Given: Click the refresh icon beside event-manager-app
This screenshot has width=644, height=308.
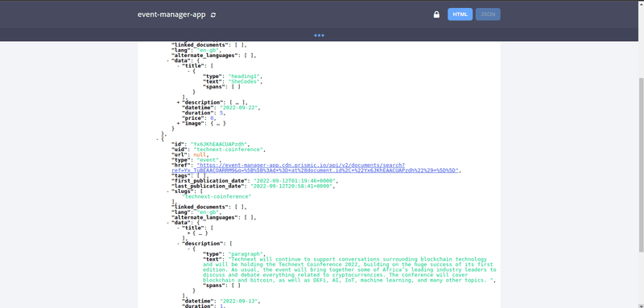Looking at the screenshot, I should (x=213, y=14).
